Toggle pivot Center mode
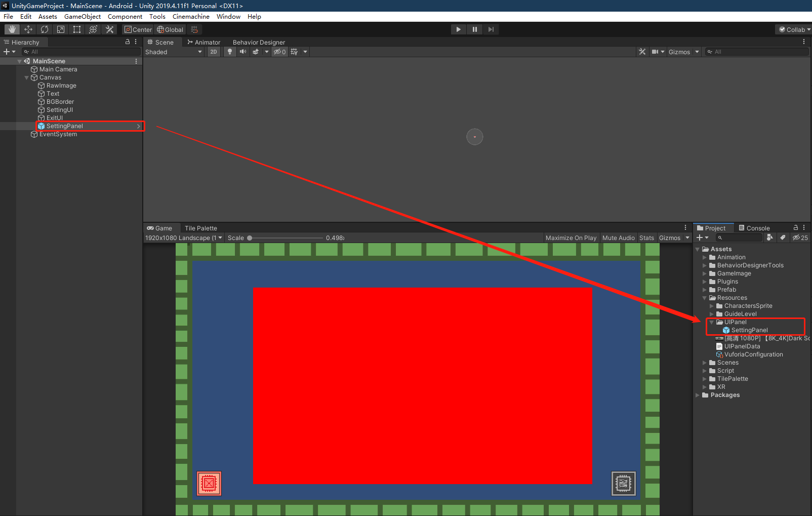The height and width of the screenshot is (516, 812). (138, 29)
